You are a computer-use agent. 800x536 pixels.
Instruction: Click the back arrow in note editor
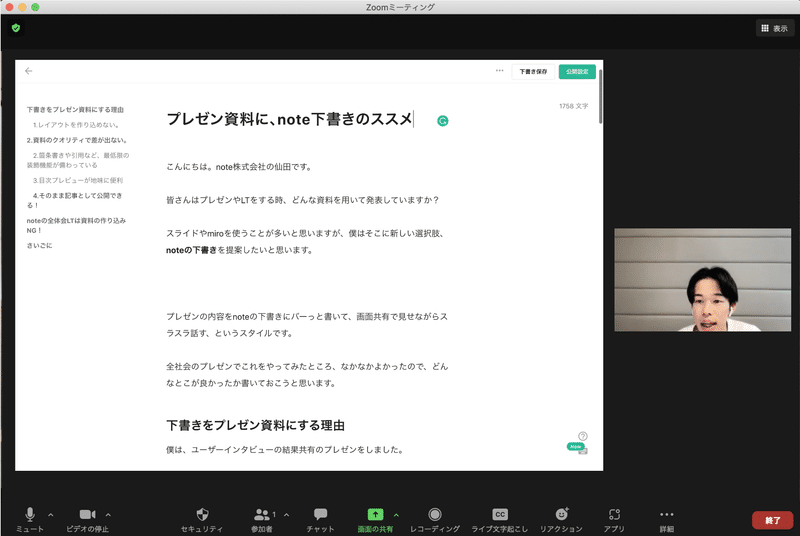(29, 71)
